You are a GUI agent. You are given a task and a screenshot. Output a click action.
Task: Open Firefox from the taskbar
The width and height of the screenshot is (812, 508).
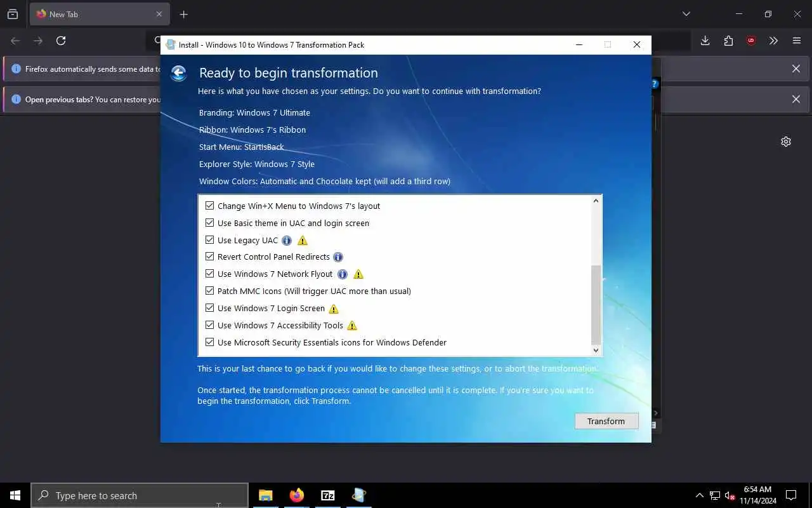(297, 495)
